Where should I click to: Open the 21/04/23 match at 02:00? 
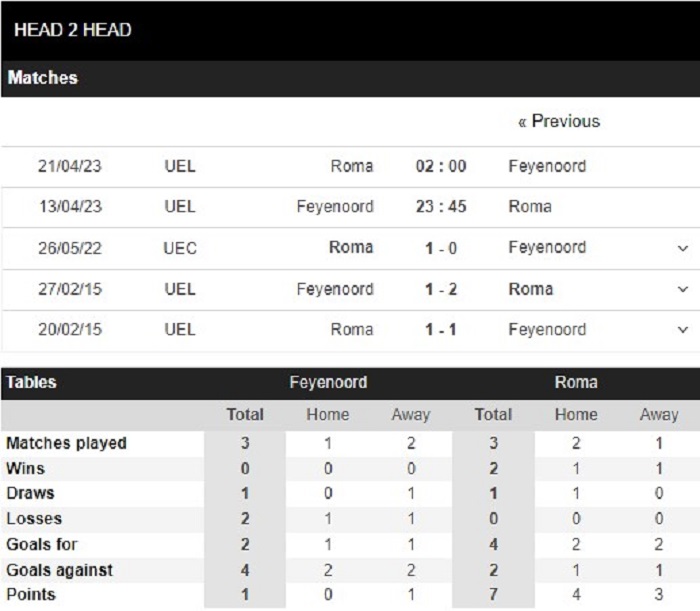[x=440, y=166]
